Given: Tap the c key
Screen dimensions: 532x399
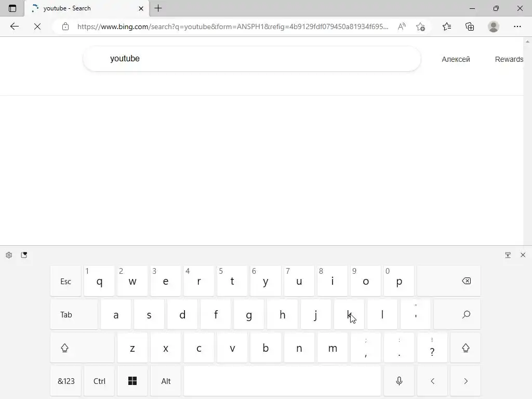Looking at the screenshot, I should (199, 348).
